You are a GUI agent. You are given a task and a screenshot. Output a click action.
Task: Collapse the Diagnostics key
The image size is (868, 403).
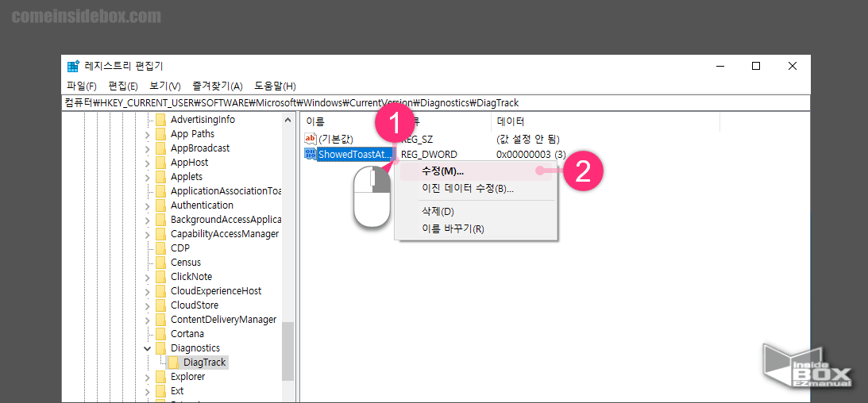coord(147,348)
